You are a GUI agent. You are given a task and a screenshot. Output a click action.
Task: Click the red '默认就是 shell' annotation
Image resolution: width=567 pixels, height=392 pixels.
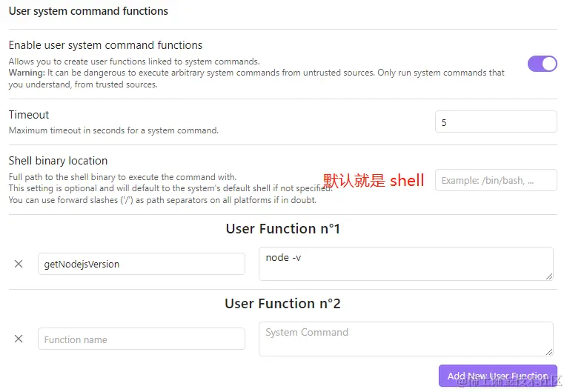374,180
